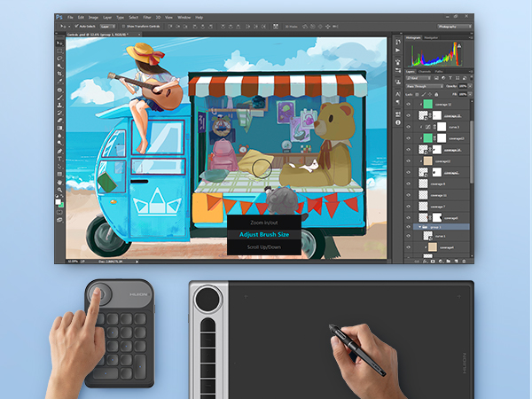532x399 pixels.
Task: Open the Auto-Select Layer dropdown
Action: click(108, 27)
